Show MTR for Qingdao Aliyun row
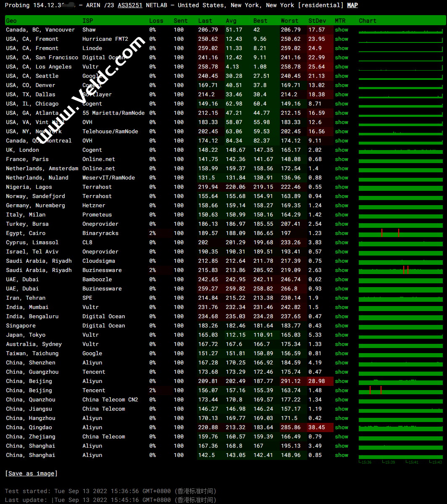 [x=341, y=427]
